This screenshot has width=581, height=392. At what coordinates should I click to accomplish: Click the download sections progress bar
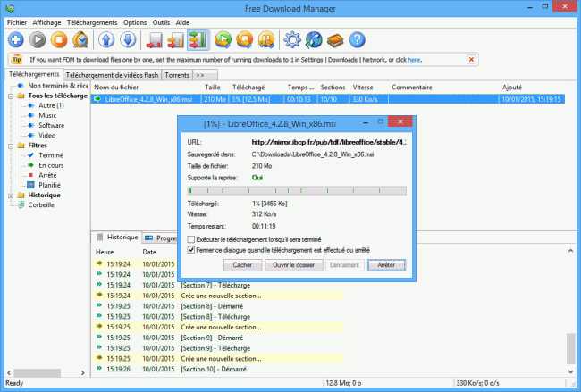coord(297,190)
